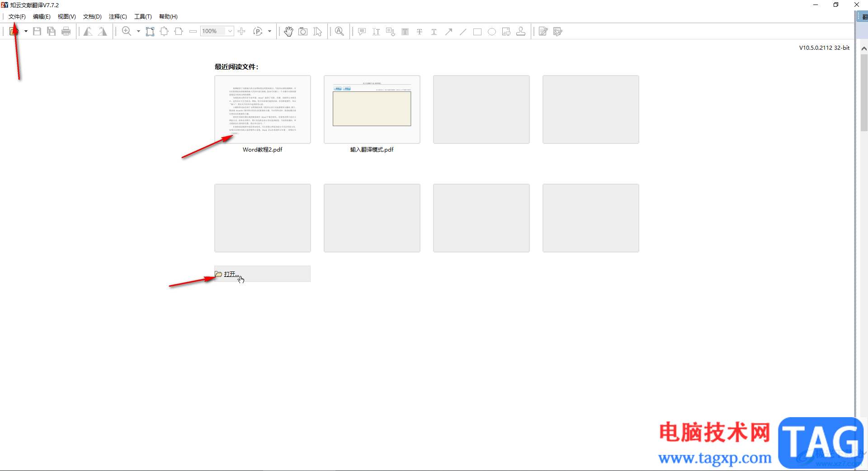This screenshot has height=471, width=868.
Task: Expand the Open file dropdown arrow
Action: 26,31
